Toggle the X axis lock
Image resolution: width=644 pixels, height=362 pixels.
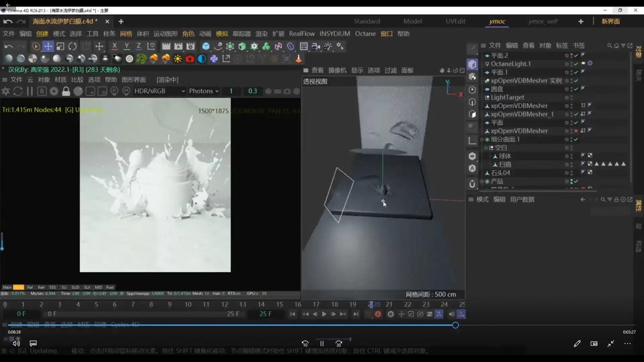point(114,46)
